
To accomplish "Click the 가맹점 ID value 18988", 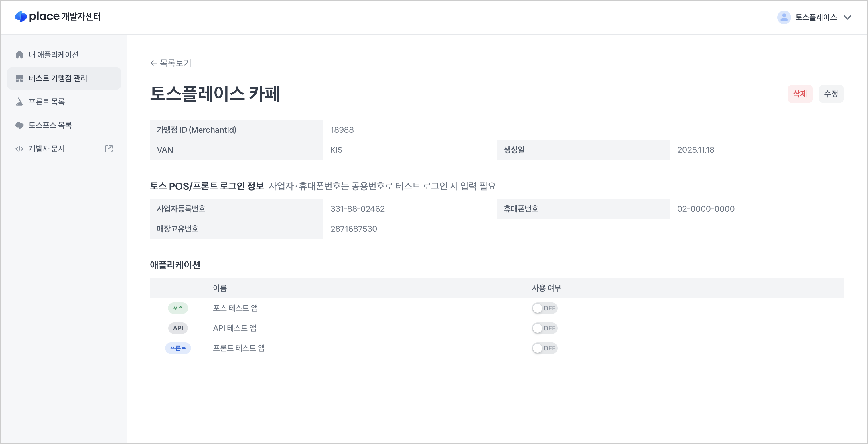I will (342, 130).
